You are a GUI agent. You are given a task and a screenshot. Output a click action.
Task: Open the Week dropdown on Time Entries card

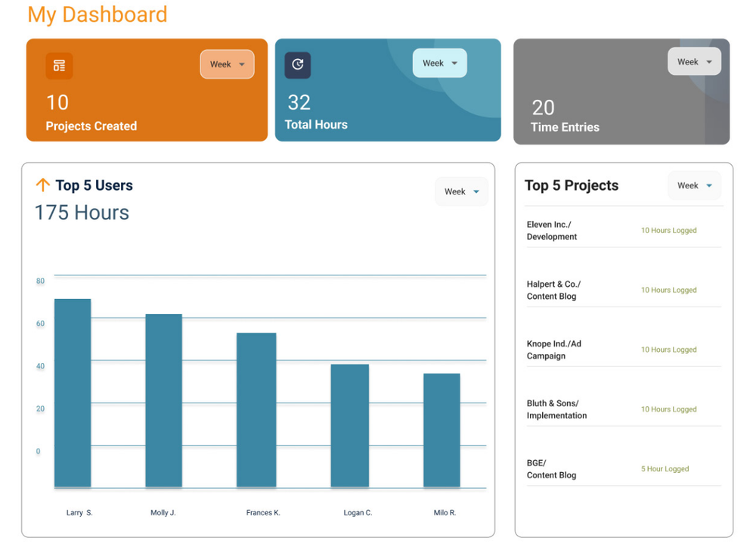[694, 61]
